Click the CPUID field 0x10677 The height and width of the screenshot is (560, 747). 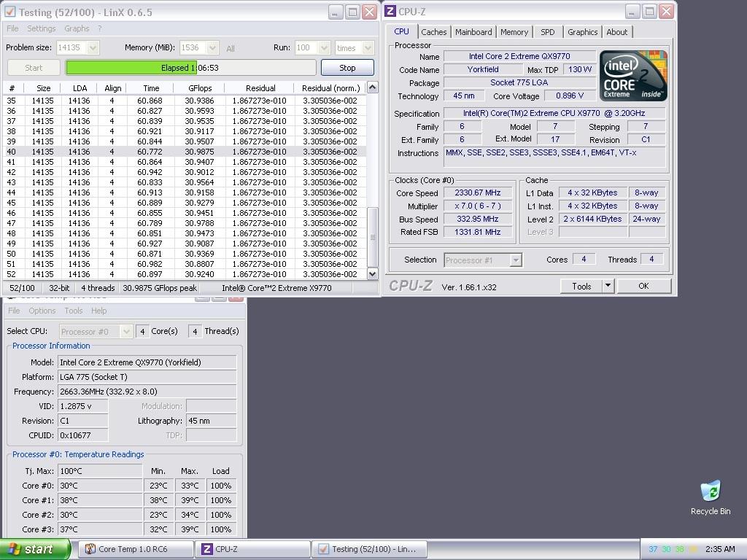coord(83,435)
